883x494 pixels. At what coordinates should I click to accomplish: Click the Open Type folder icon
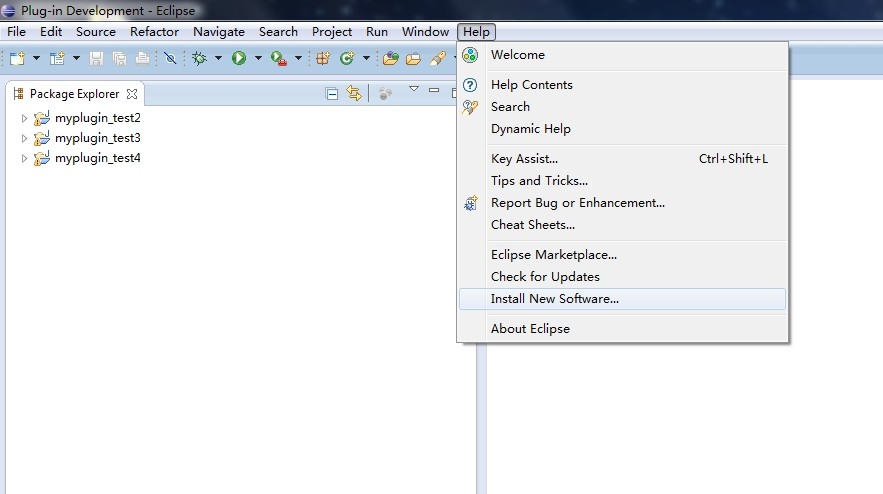[x=390, y=58]
